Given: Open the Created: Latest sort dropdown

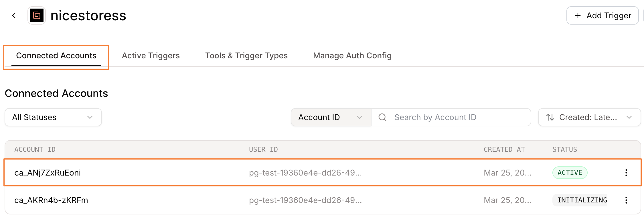Looking at the screenshot, I should 589,117.
